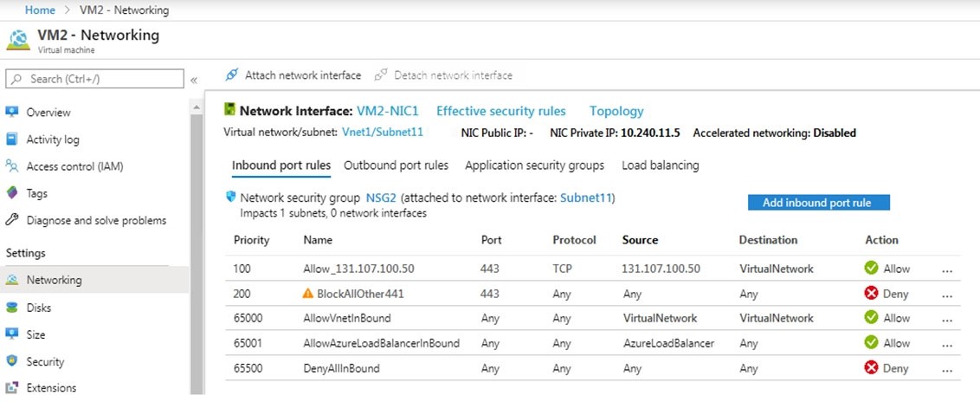Open Activity log via its icon
The width and height of the screenshot is (980, 402).
click(x=12, y=139)
